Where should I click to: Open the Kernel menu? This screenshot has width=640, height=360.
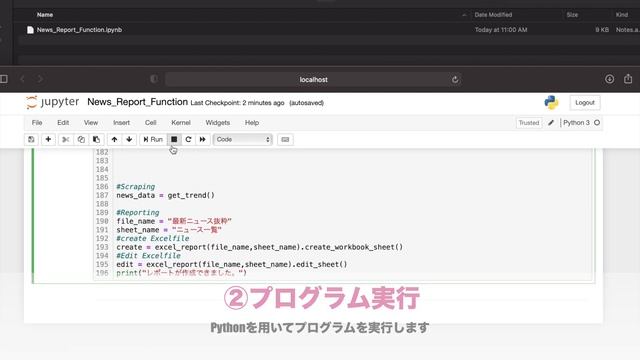click(181, 123)
